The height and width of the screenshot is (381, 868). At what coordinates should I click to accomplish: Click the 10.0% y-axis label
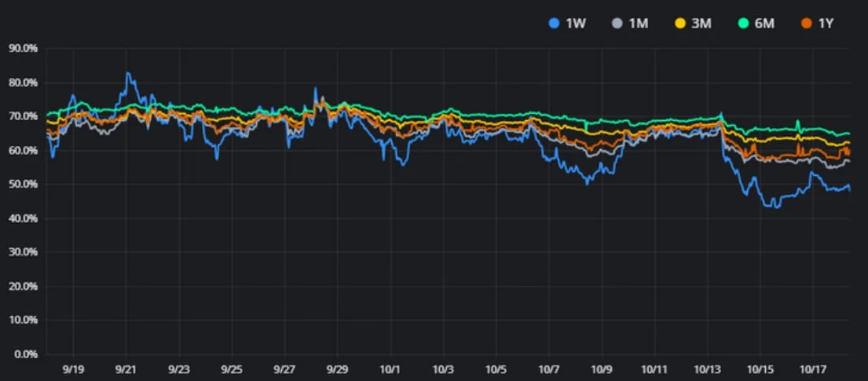24,320
